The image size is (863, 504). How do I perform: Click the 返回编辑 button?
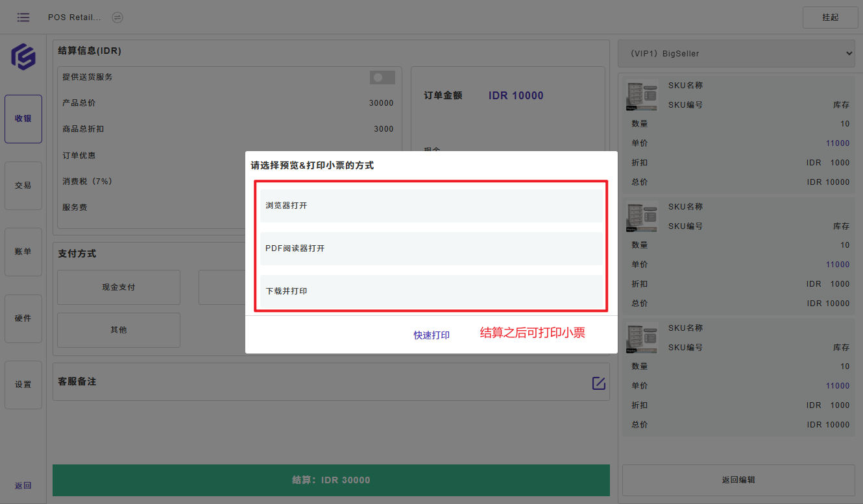(x=738, y=480)
